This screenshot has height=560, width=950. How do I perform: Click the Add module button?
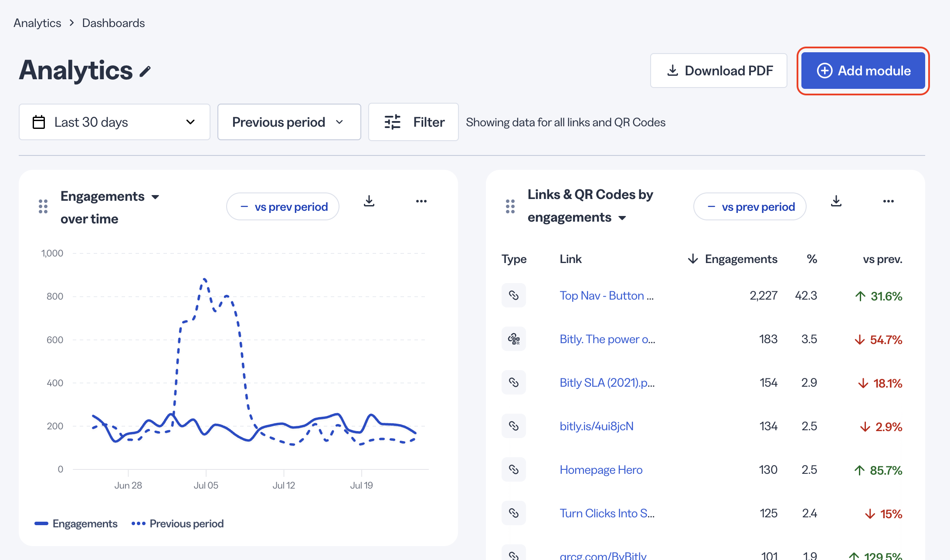863,71
